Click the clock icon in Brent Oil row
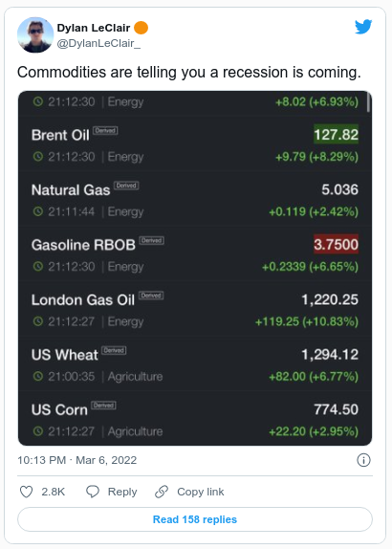The width and height of the screenshot is (392, 549). point(38,157)
